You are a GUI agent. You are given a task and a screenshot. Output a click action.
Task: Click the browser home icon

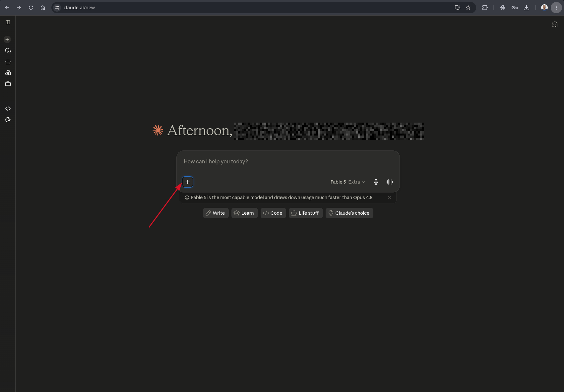coord(43,8)
